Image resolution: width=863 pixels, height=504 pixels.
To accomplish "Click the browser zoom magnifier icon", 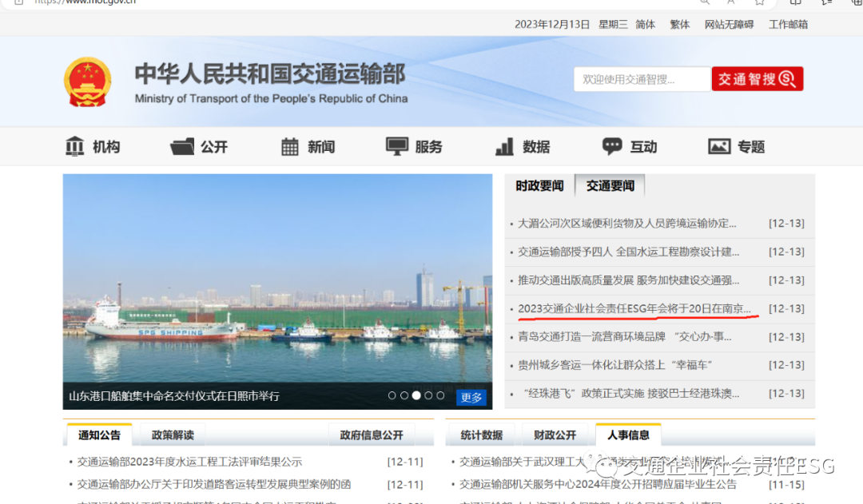I will click(705, 2).
